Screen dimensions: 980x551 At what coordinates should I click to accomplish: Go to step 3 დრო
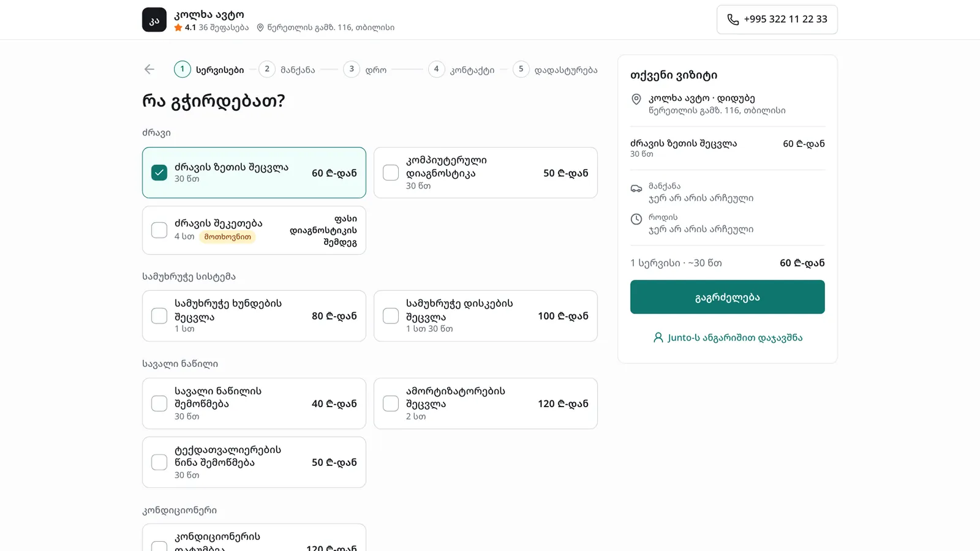pyautogui.click(x=365, y=69)
